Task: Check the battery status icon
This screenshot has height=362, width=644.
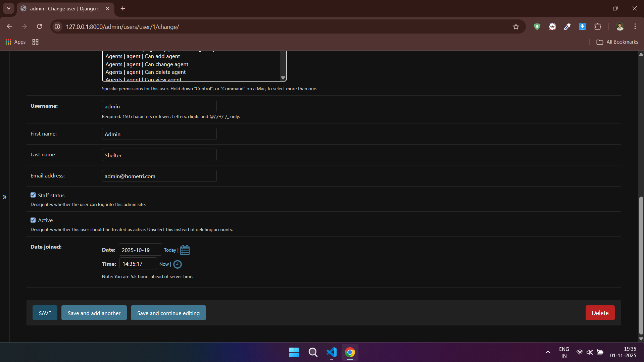Action: [x=600, y=352]
